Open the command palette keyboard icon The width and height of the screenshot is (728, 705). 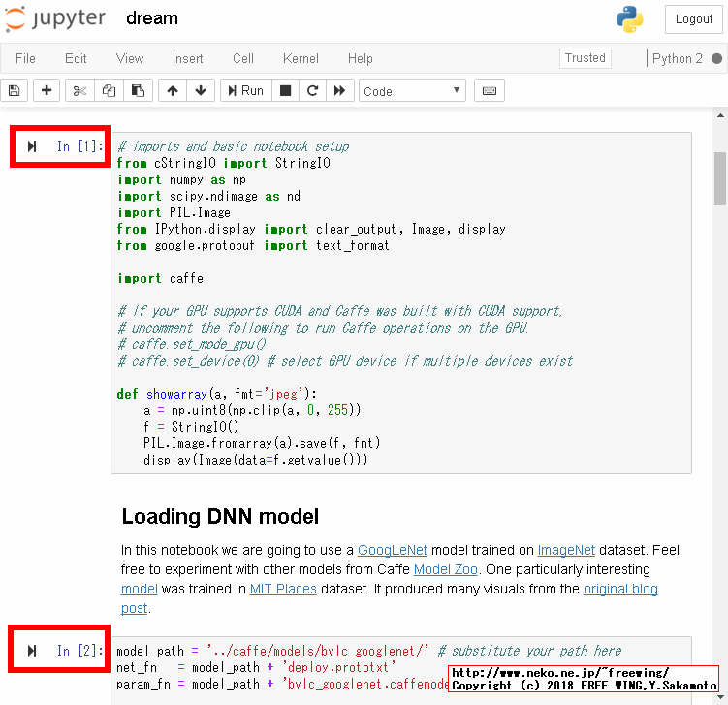click(x=489, y=91)
